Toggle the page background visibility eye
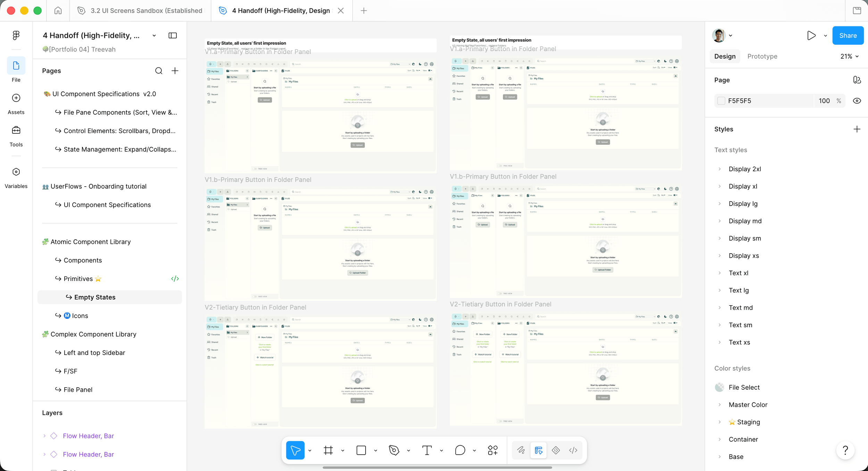 [857, 101]
